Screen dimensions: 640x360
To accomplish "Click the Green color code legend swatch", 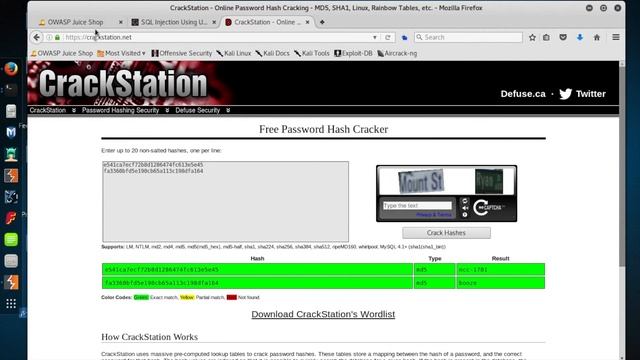I will (141, 297).
